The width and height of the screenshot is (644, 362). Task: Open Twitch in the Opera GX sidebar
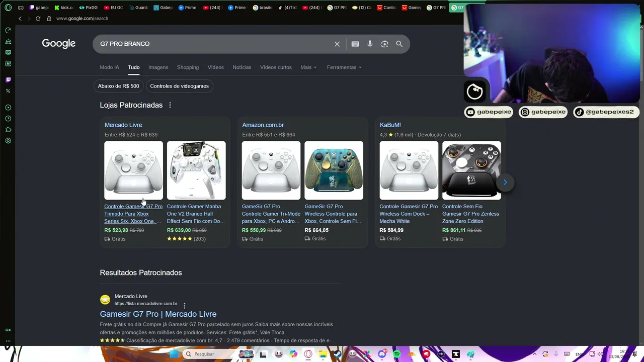point(8,79)
